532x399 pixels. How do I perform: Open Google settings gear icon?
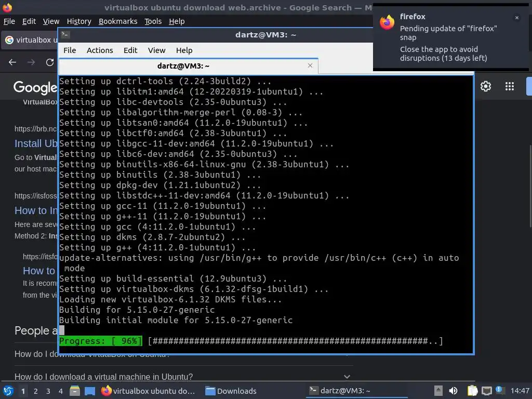486,86
